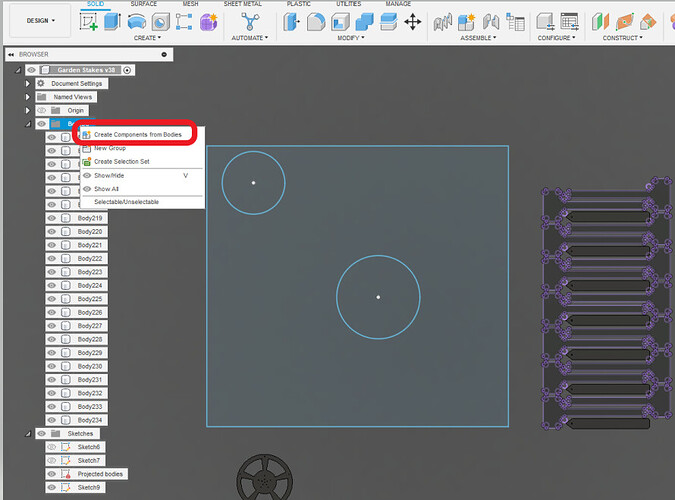Select the Fillet tool icon
The image size is (675, 500).
coord(316,22)
